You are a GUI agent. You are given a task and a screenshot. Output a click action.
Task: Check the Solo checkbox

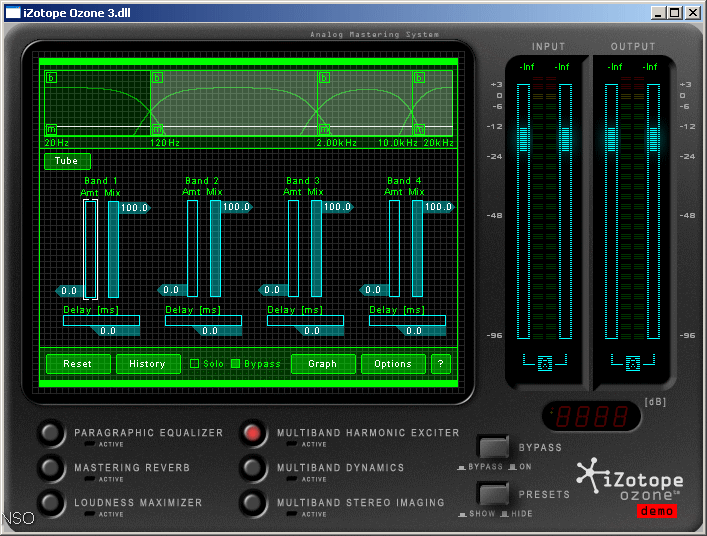[x=194, y=364]
